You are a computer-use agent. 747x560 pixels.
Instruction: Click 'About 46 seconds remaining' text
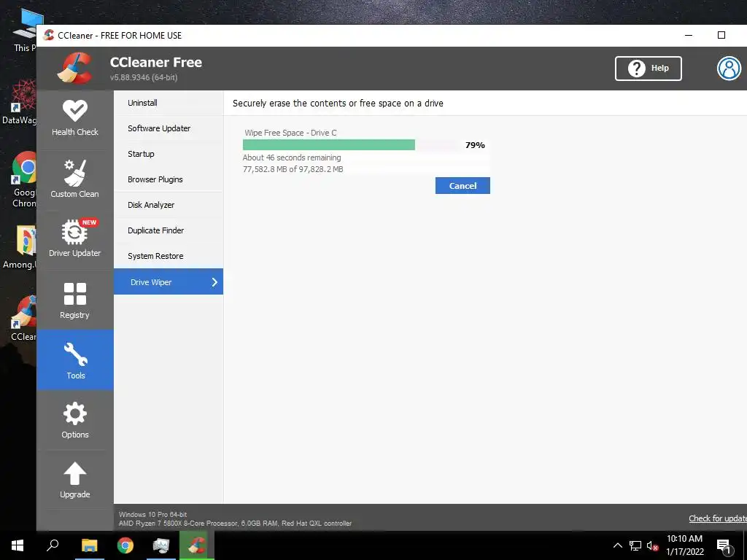pos(292,157)
